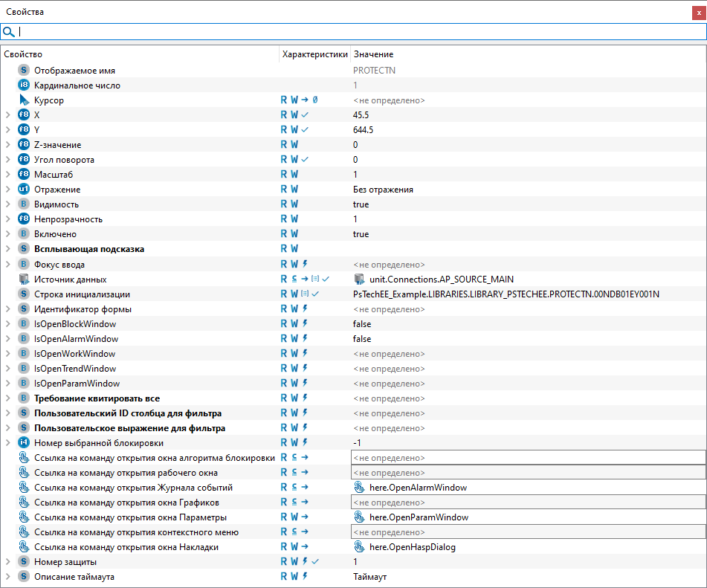
Task: Close the Свойства window
Action: point(697,12)
